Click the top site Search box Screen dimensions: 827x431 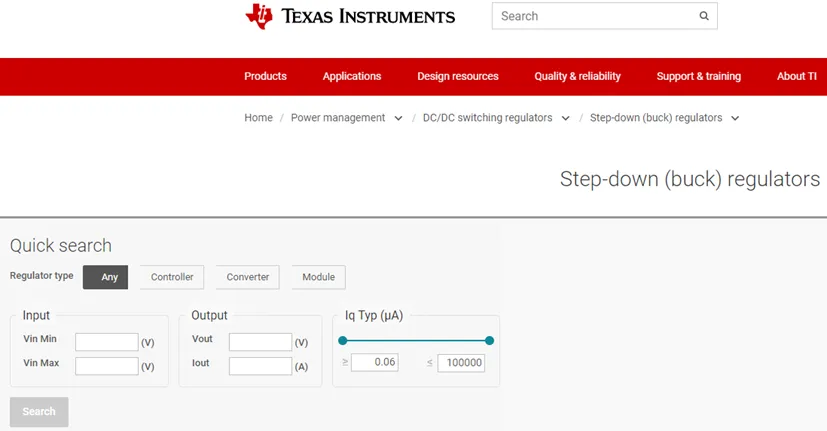[x=604, y=16]
